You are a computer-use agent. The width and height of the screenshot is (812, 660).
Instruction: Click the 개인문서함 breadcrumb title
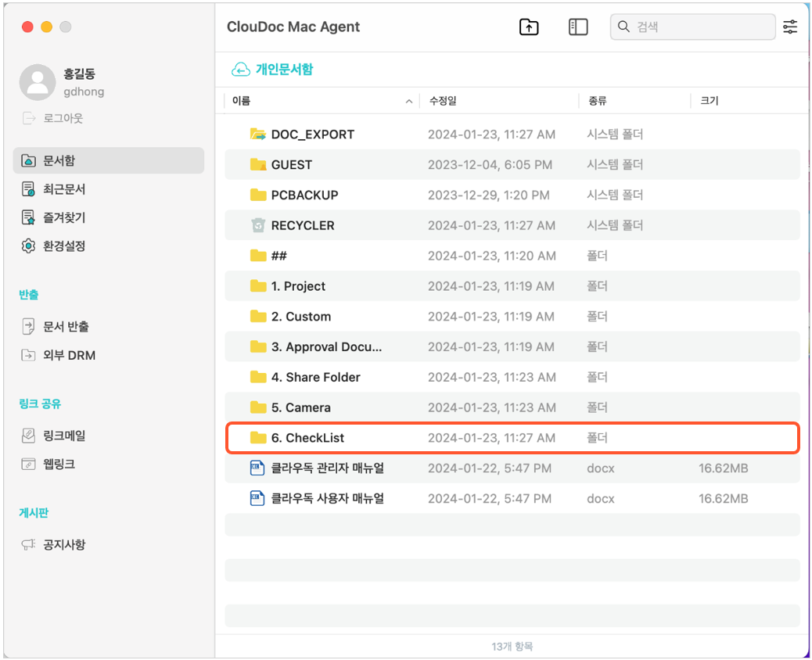coord(284,70)
